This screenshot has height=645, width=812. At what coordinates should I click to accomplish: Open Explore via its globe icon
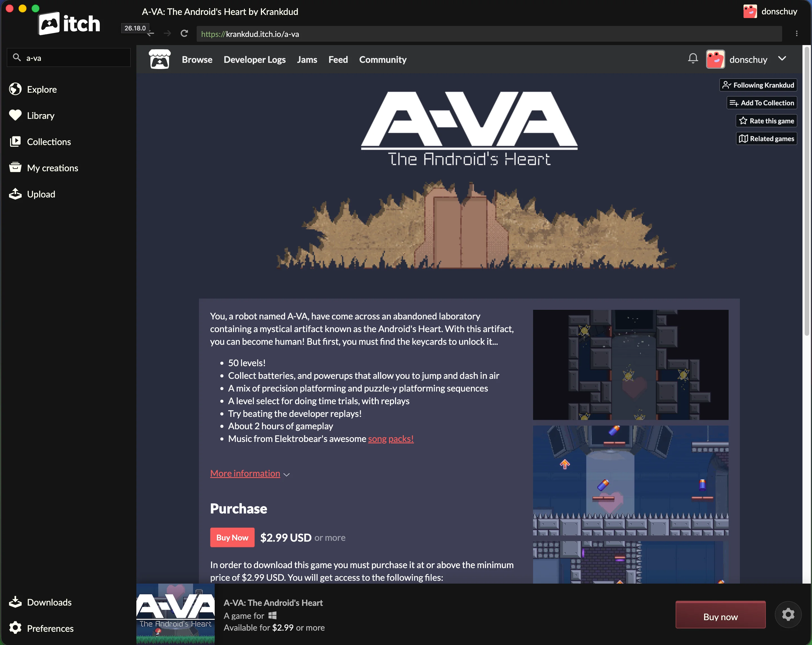(x=15, y=89)
